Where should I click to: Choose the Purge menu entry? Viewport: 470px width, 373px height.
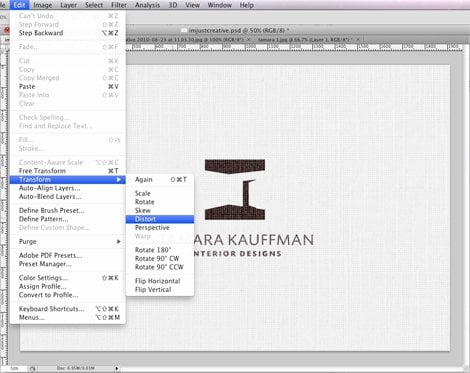click(x=68, y=241)
